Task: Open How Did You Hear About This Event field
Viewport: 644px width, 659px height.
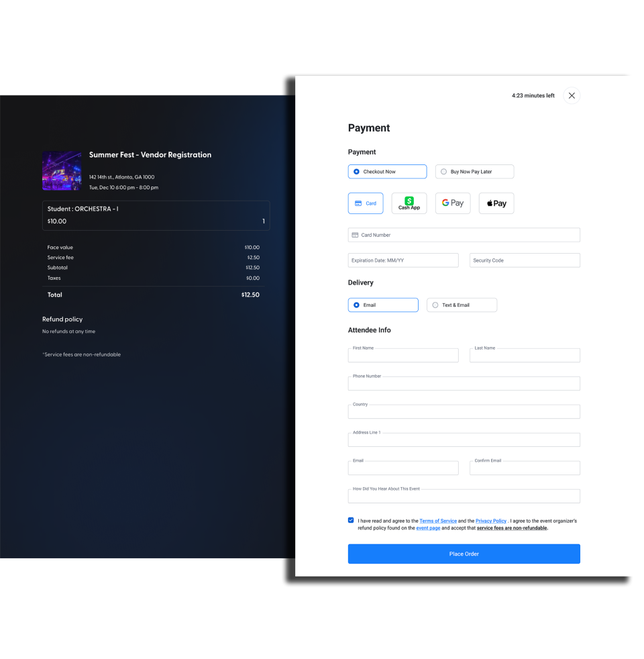Action: (x=464, y=497)
